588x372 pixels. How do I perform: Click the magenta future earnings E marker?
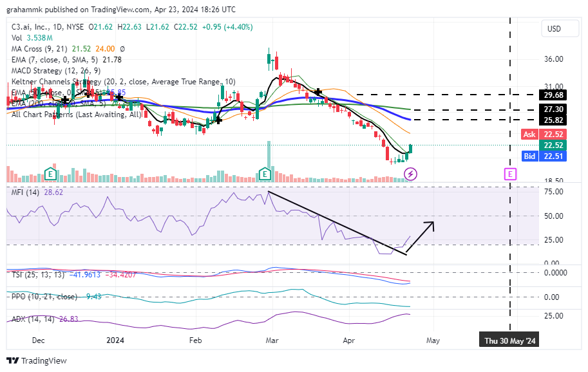(510, 174)
